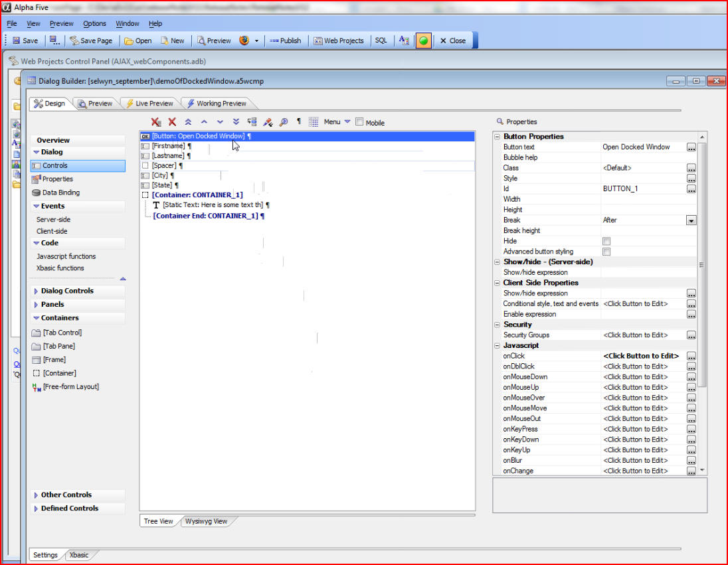Enable Advanced button styling checkbox
This screenshot has height=565, width=728.
[x=606, y=252]
